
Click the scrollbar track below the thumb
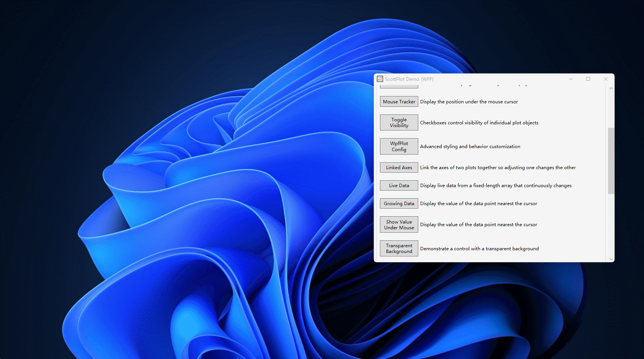point(611,226)
